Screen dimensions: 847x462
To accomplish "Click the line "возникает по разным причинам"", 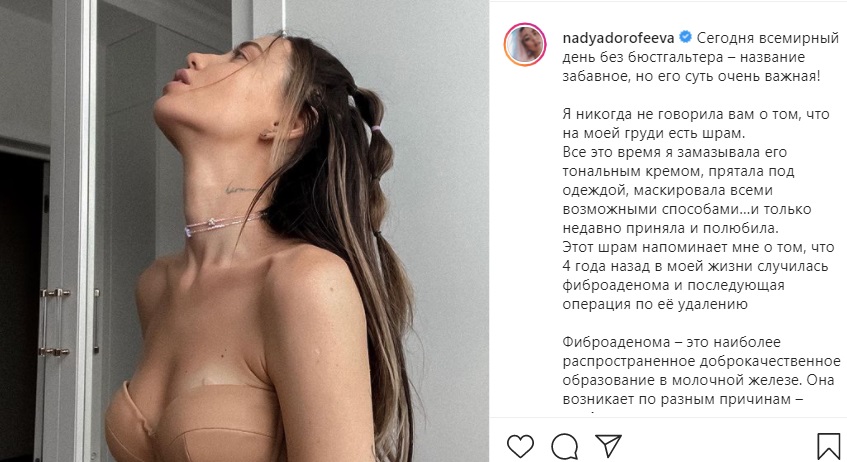I will [x=683, y=400].
